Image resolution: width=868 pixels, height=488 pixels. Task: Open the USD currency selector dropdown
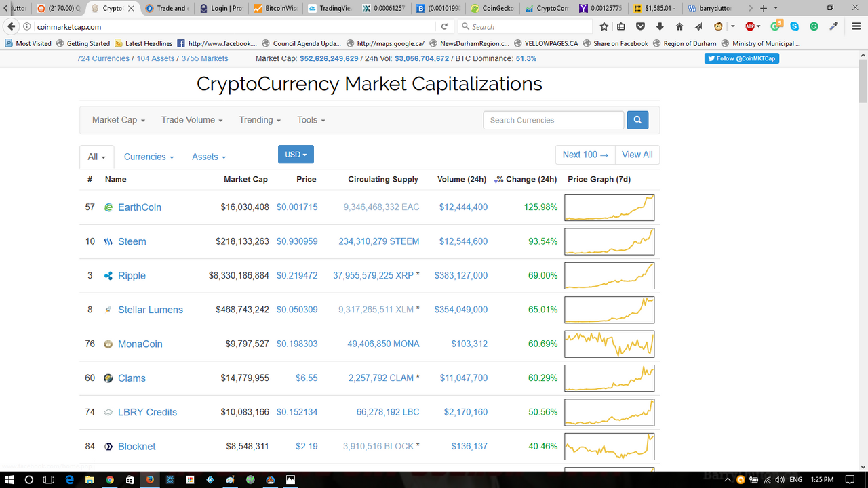(x=296, y=155)
